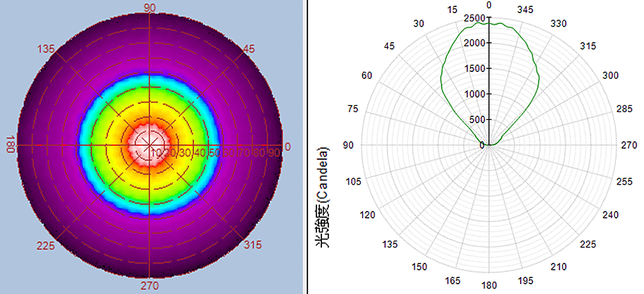Click the red 45 label on the intensity map

(x=248, y=49)
